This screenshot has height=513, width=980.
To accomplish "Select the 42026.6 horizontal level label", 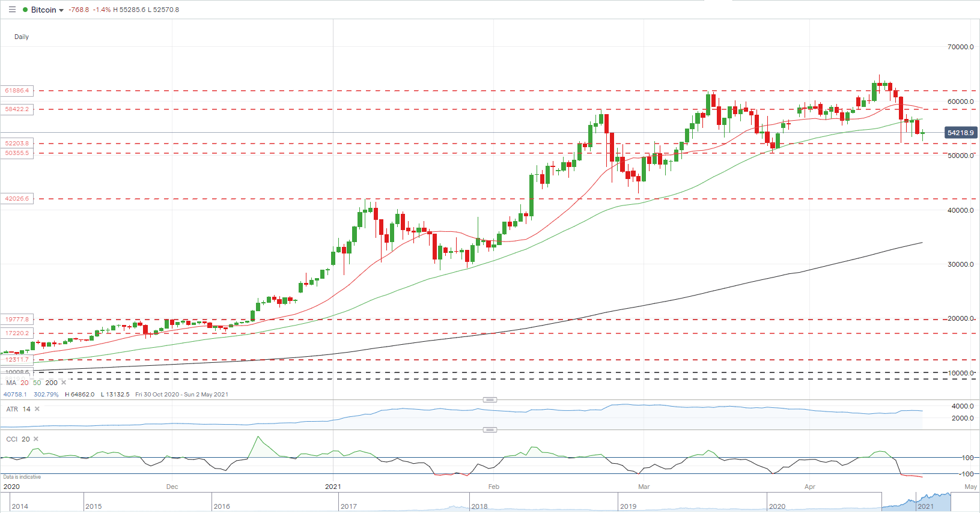I will click(17, 199).
